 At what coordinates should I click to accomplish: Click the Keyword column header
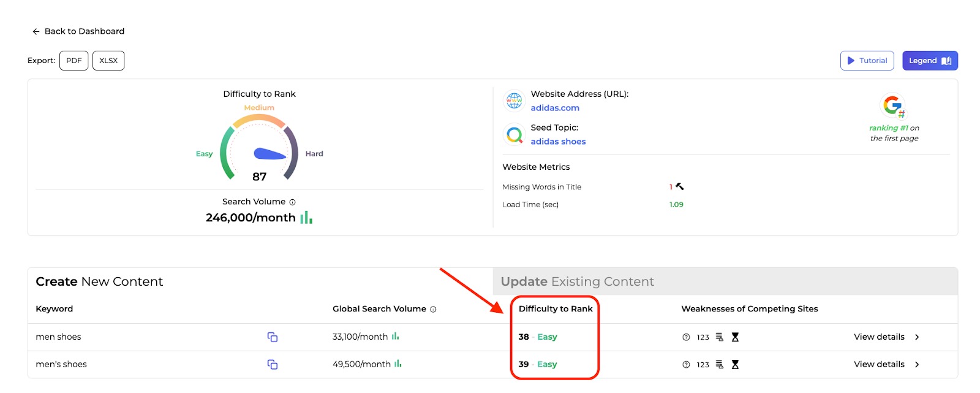[54, 309]
